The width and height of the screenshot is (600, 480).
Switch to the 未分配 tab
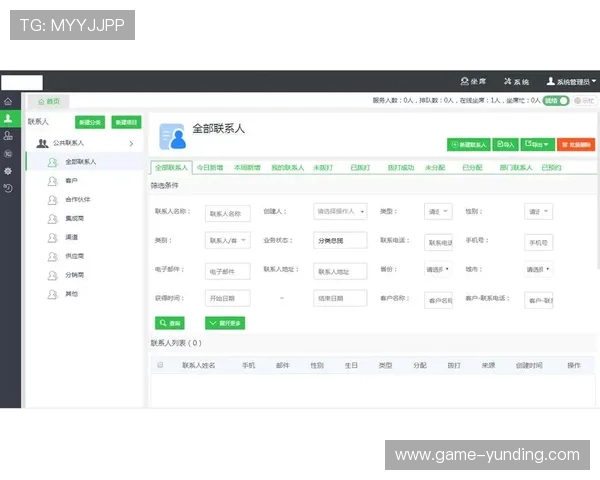tap(435, 168)
